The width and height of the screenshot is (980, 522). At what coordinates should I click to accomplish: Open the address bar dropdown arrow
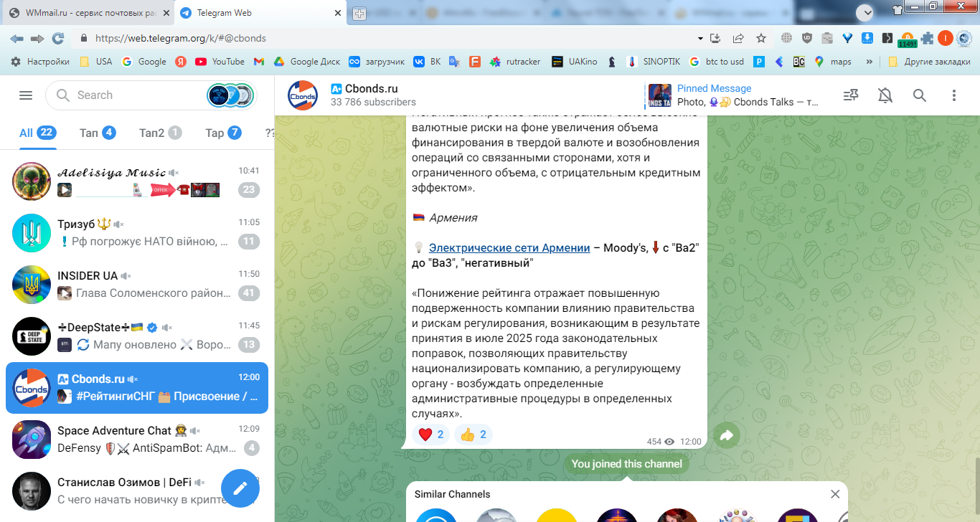[x=700, y=38]
